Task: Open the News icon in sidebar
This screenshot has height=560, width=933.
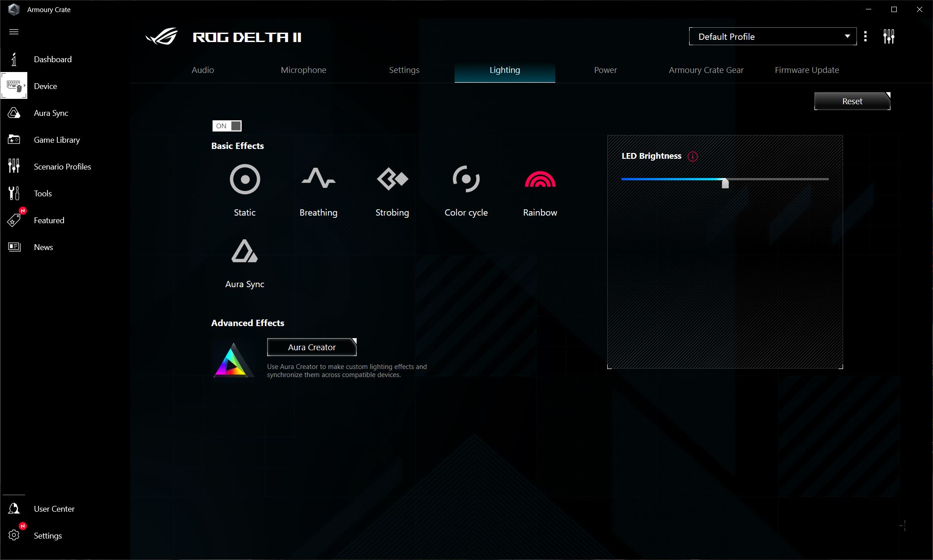Action: pos(14,247)
